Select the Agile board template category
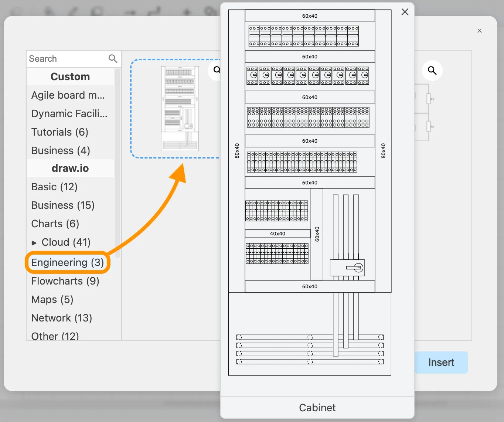This screenshot has height=422, width=504. (x=68, y=95)
